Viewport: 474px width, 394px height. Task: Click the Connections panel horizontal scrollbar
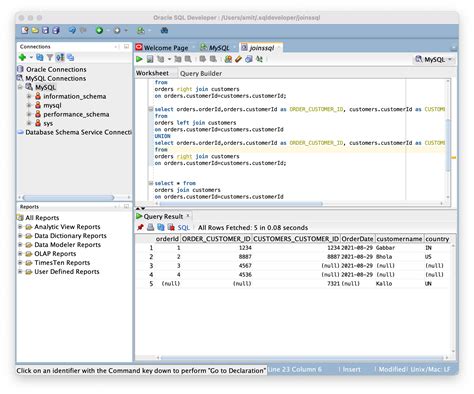[x=68, y=198]
